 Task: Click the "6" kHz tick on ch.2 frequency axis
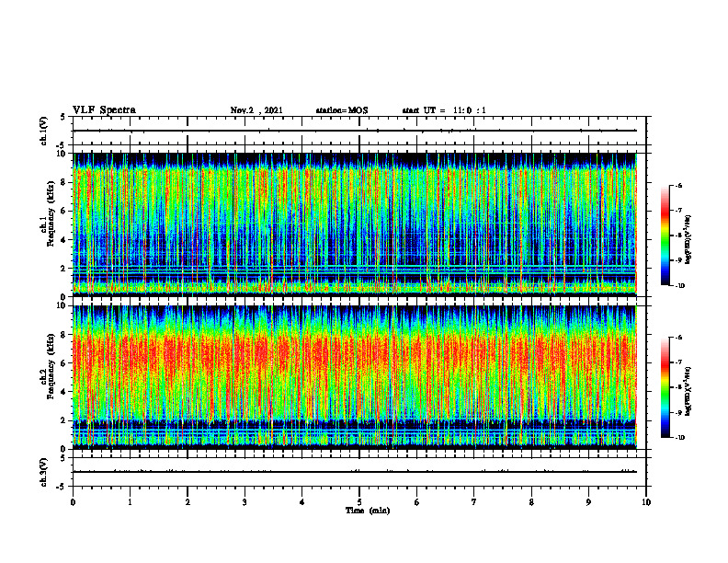click(x=64, y=363)
